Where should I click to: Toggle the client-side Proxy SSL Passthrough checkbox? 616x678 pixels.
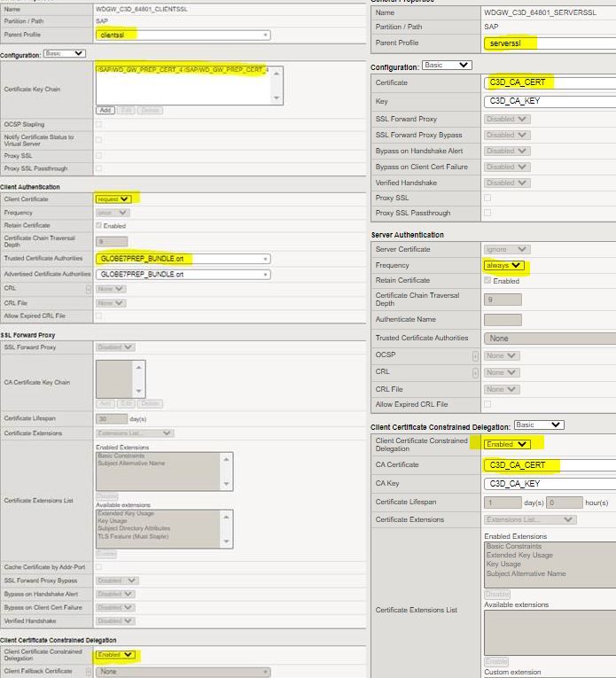tap(99, 168)
